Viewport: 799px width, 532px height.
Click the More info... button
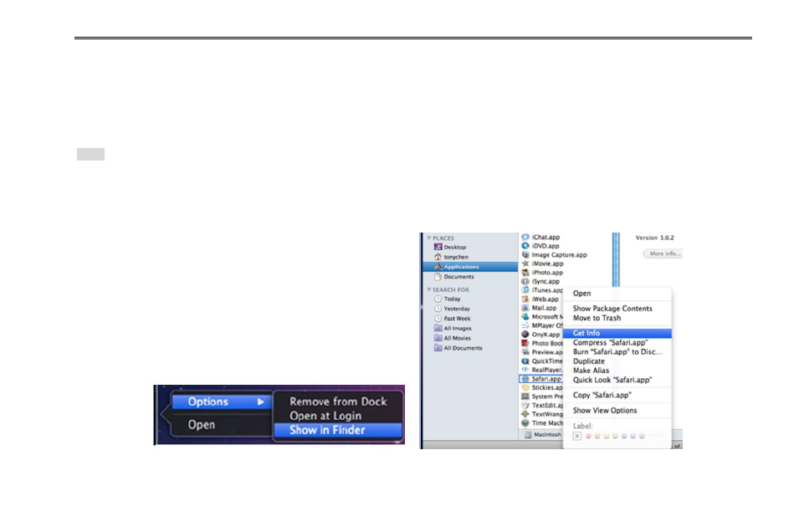click(663, 253)
